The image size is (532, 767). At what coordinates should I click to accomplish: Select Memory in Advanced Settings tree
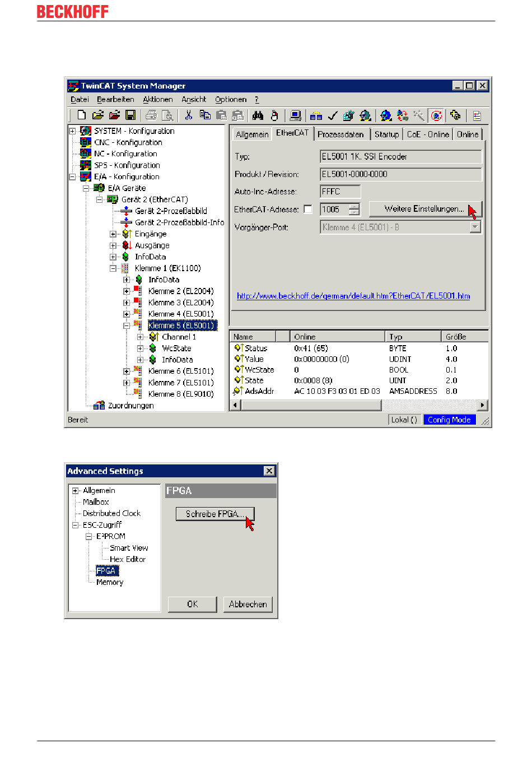point(110,582)
